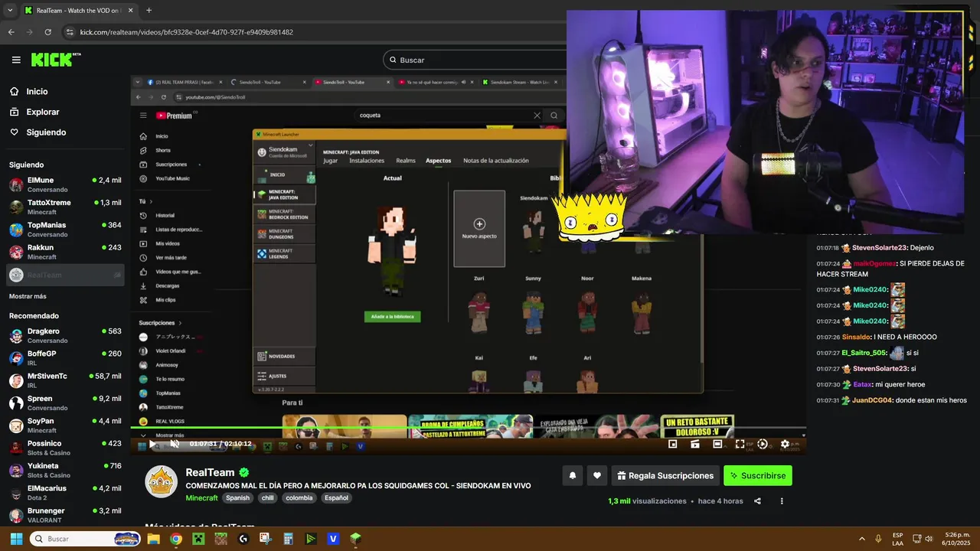The width and height of the screenshot is (980, 551).
Task: Select the Spanish tag
Action: [x=237, y=497]
